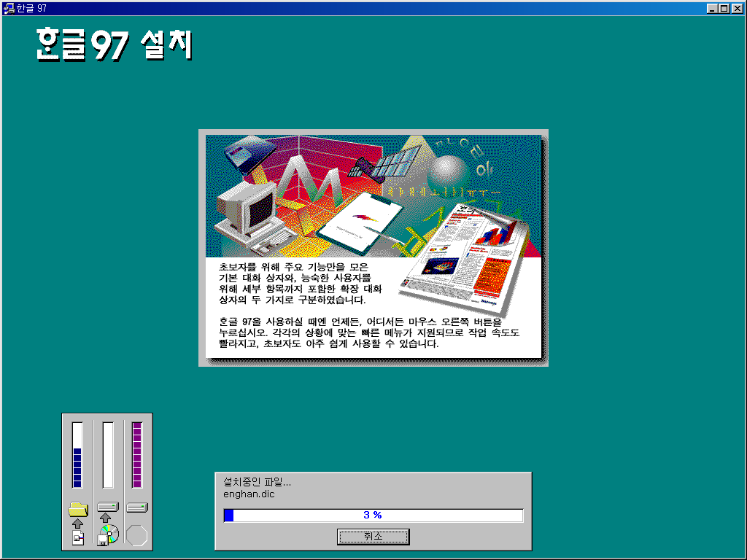The height and width of the screenshot is (560, 747).
Task: Minimize the 한글 97 setup window
Action: (x=712, y=8)
